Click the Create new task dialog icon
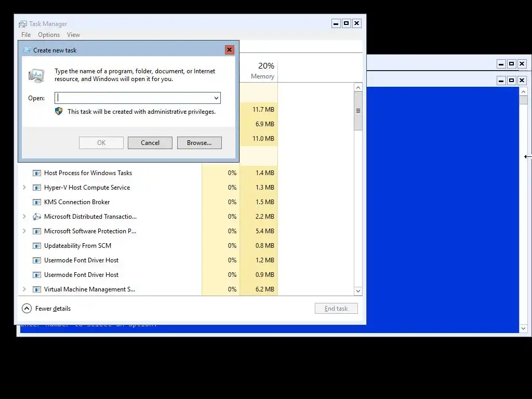 [x=27, y=50]
